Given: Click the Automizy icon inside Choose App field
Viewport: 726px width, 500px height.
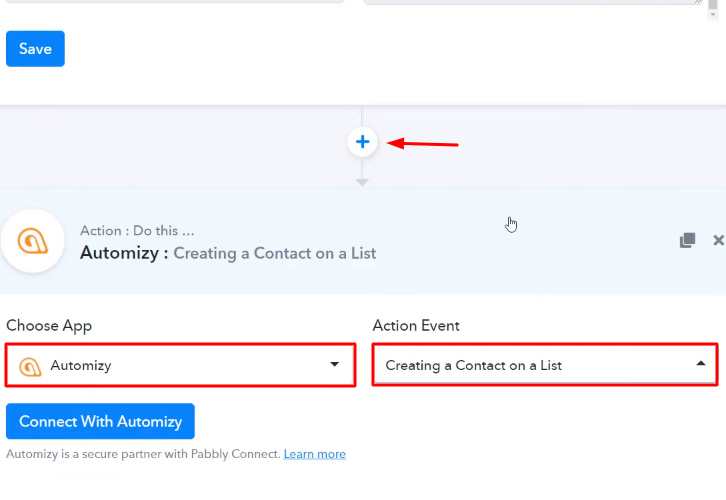Looking at the screenshot, I should [x=30, y=366].
